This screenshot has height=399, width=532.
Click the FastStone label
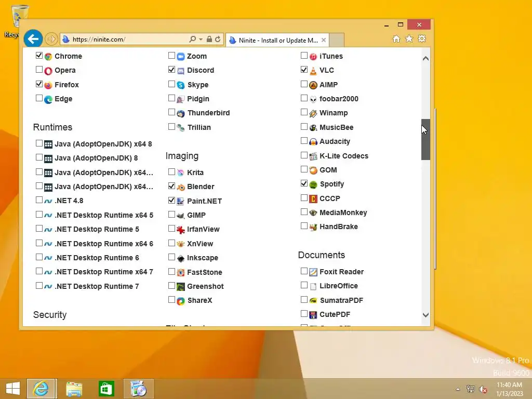point(205,272)
